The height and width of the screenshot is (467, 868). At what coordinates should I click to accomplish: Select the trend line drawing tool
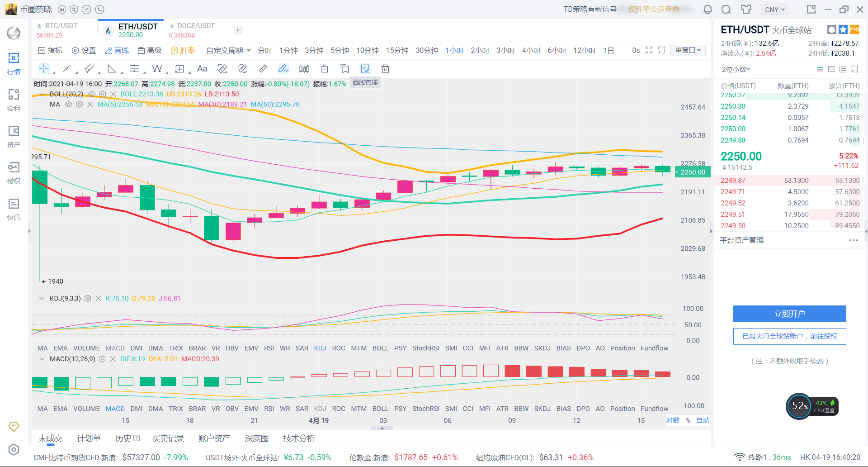[x=66, y=69]
